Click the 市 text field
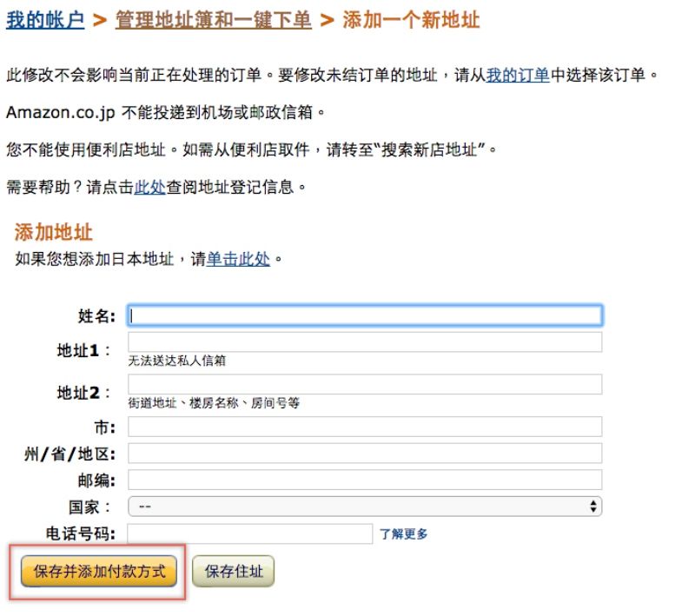This screenshot has height=616, width=695. click(x=365, y=427)
